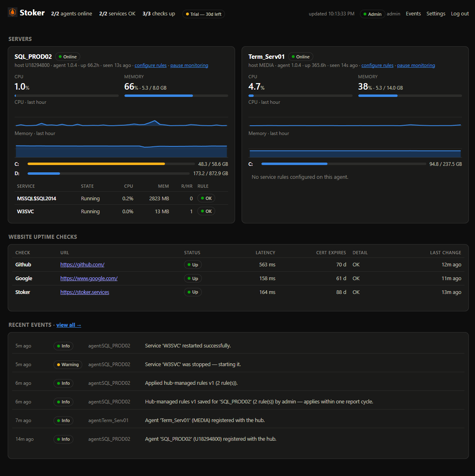This screenshot has height=476, width=475.
Task: Click pause monitoring for SQL_PROD02
Action: [x=189, y=65]
